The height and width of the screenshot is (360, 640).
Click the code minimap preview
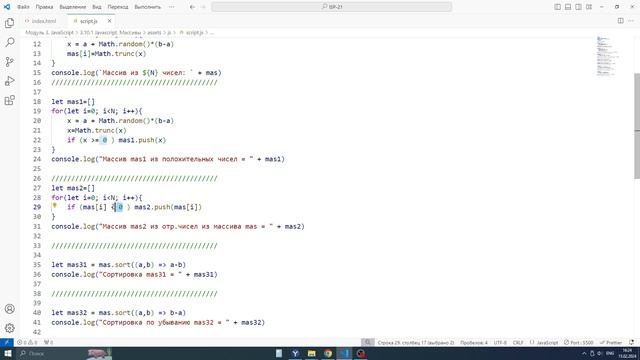[609, 56]
